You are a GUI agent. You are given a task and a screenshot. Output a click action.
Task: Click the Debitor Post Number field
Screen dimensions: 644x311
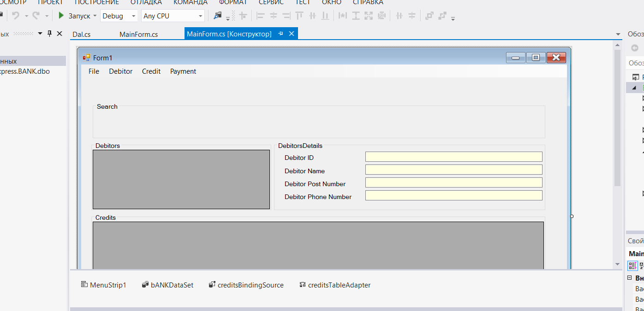point(453,182)
